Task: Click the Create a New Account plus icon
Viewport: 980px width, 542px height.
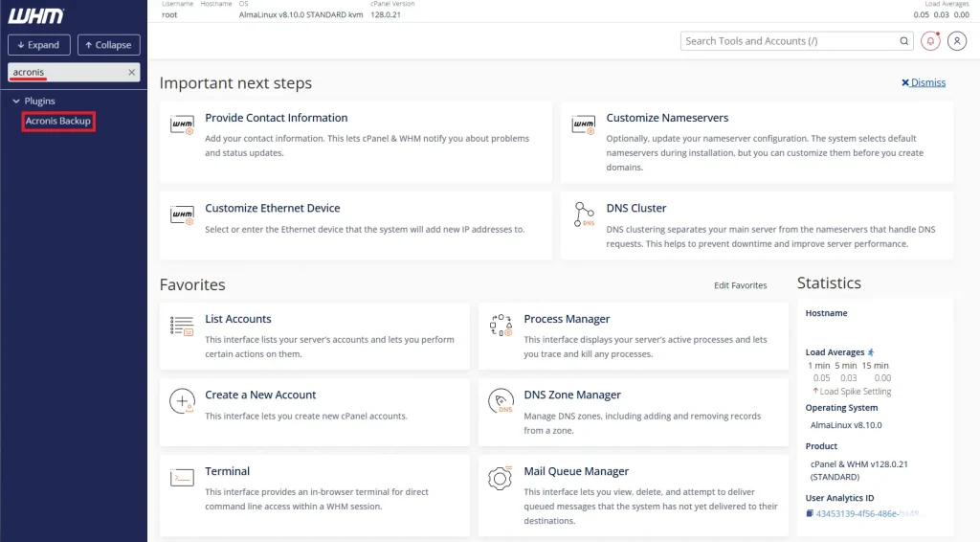Action: [x=182, y=402]
